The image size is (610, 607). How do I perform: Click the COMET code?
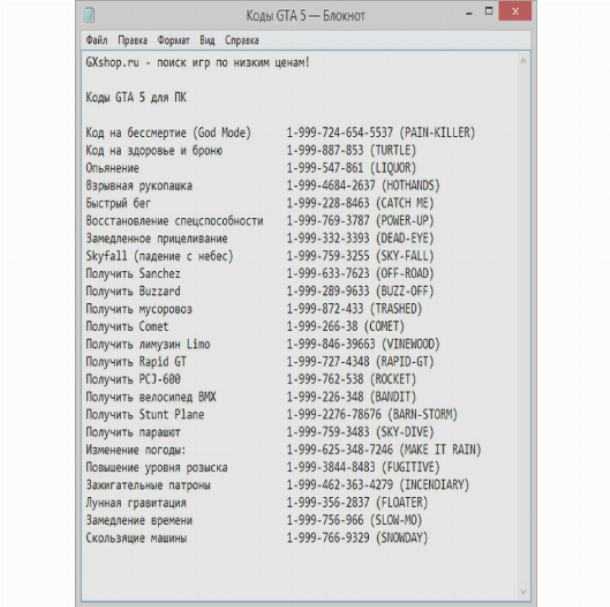pos(345,326)
